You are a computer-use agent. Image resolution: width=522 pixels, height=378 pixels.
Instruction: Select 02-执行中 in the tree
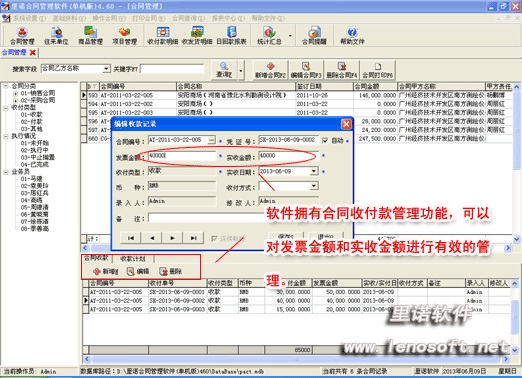35,150
